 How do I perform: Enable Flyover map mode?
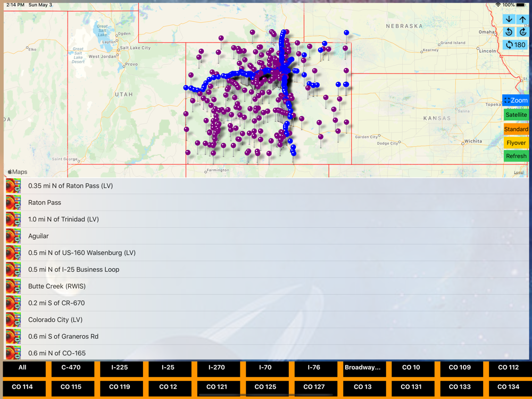point(516,143)
